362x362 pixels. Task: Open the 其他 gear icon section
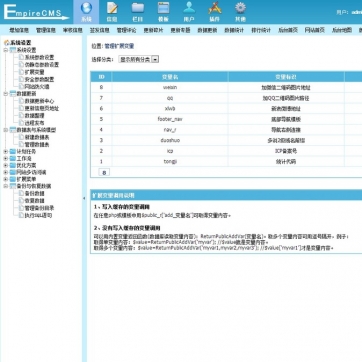[x=240, y=12]
